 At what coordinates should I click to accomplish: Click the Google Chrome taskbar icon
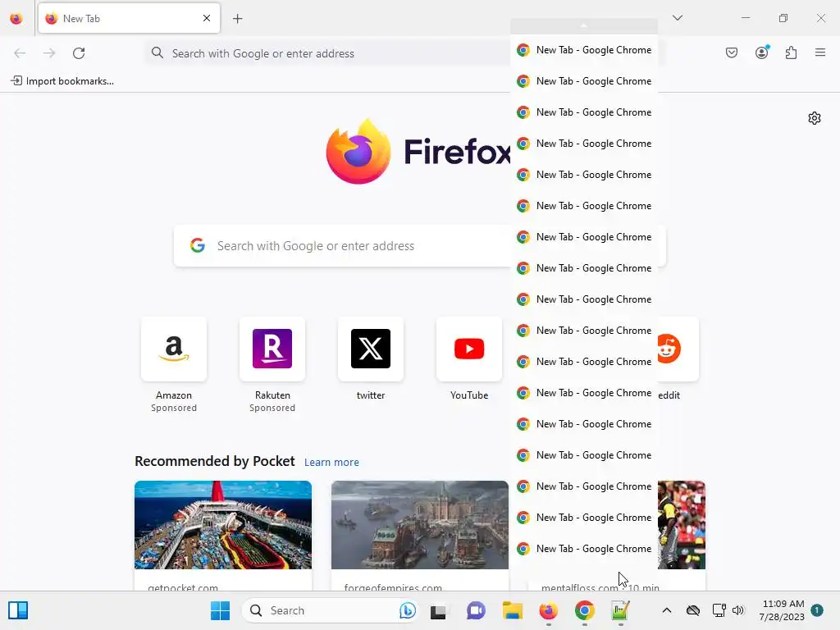584,610
